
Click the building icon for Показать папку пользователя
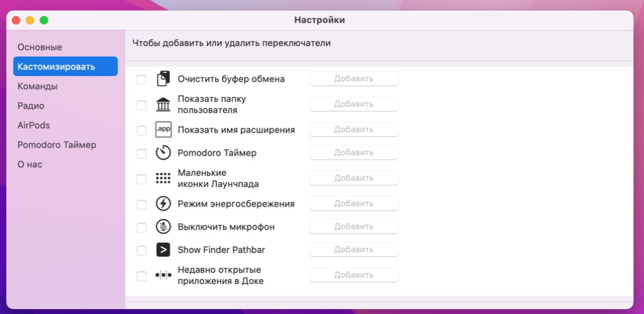tap(163, 105)
